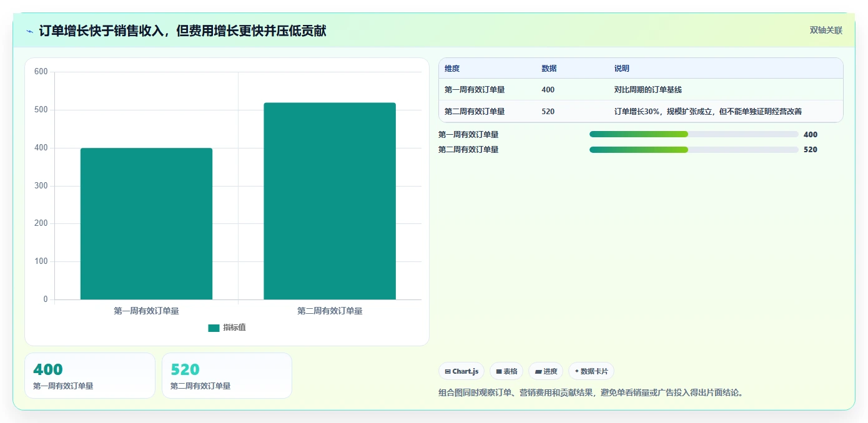Viewport: 868px width, 423px height.
Task: Click the 进度 chip
Action: [x=546, y=371]
